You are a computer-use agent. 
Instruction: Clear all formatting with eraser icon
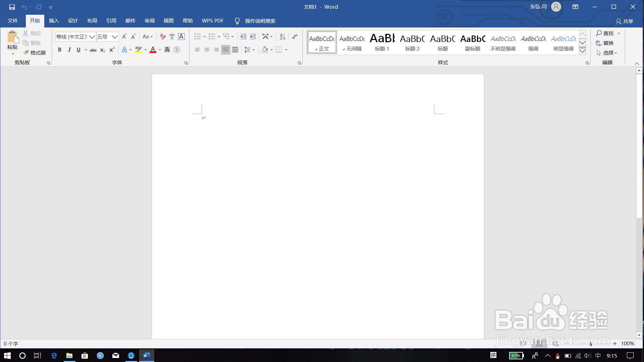coord(163,37)
